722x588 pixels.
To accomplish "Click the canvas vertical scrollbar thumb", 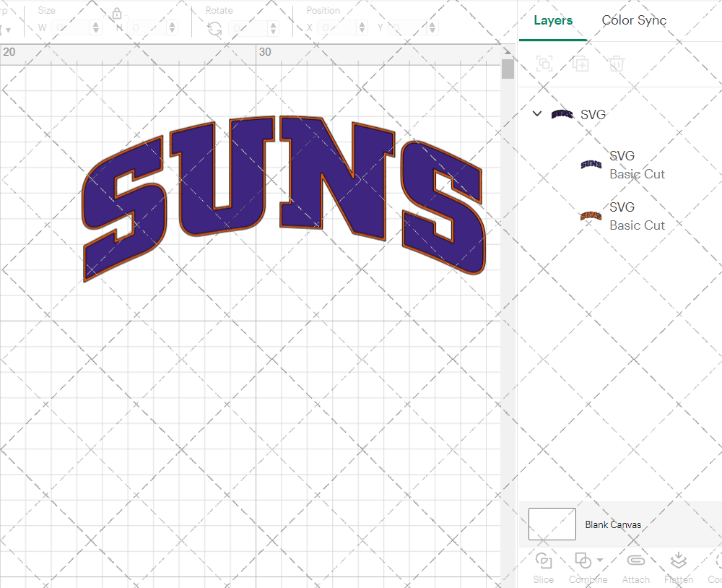I will coord(508,69).
